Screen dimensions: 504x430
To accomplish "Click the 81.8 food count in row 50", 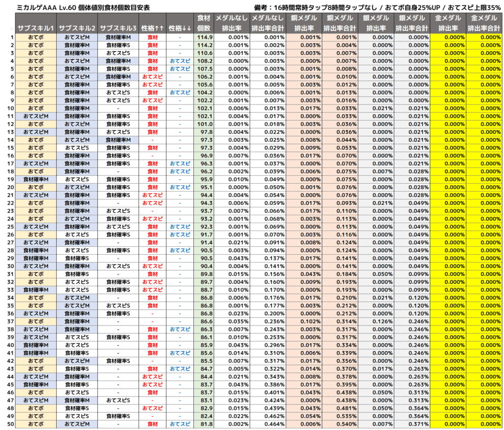I will point(204,424).
